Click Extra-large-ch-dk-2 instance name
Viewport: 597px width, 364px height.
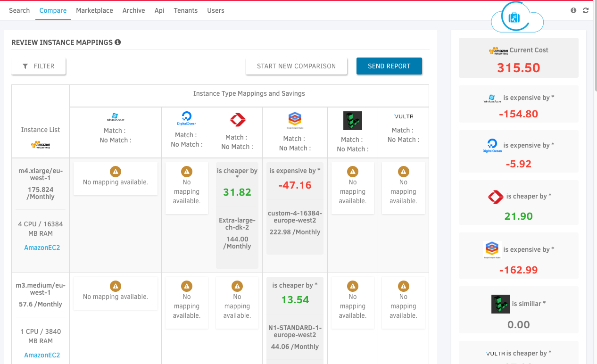pos(237,224)
